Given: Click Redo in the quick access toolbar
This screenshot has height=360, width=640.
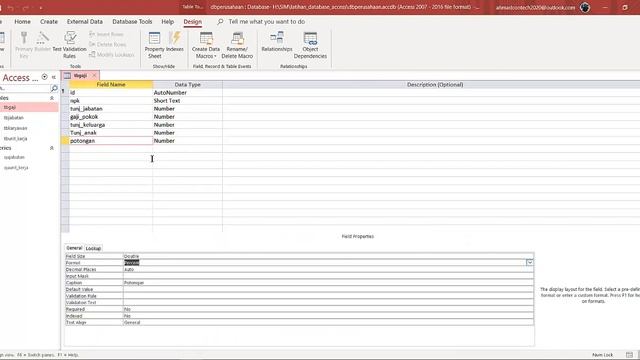Looking at the screenshot, I should (x=25, y=7).
